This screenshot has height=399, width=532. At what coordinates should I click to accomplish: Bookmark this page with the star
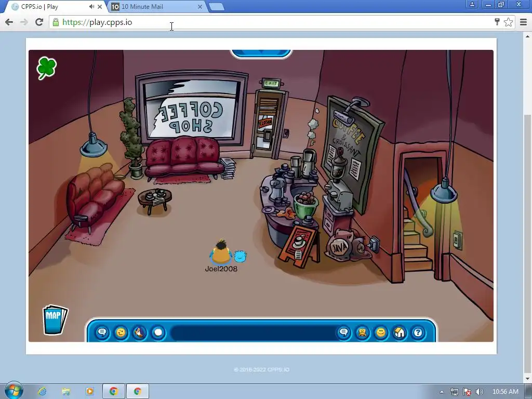pyautogui.click(x=508, y=22)
